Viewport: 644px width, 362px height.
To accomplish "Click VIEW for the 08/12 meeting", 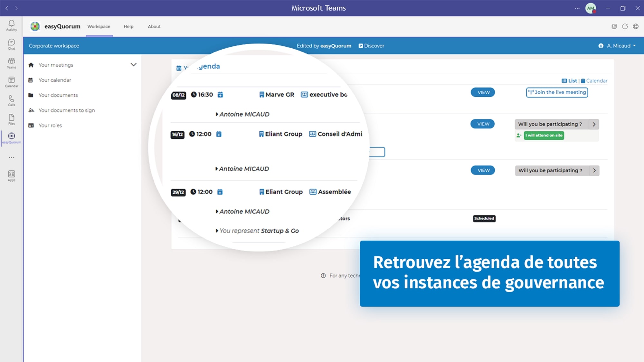I will pos(483,92).
